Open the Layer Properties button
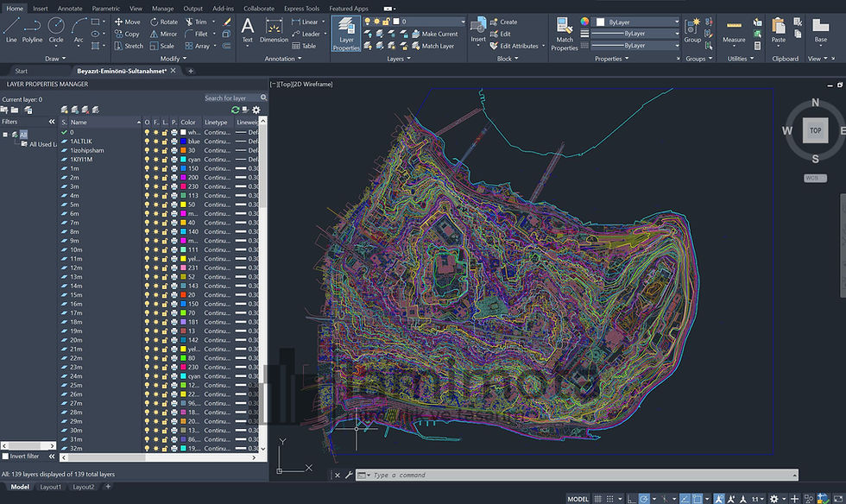846x504 pixels. pyautogui.click(x=346, y=34)
